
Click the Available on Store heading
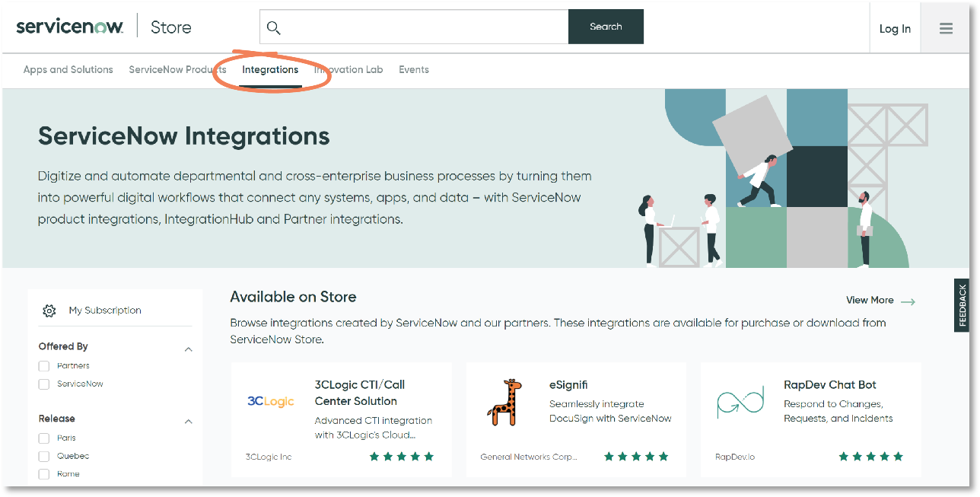[293, 297]
